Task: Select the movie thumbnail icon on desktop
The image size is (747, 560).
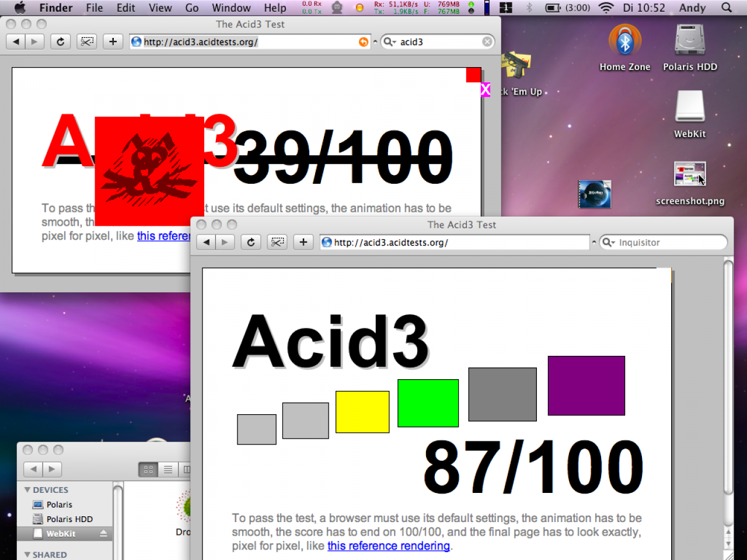Action: pyautogui.click(x=594, y=194)
